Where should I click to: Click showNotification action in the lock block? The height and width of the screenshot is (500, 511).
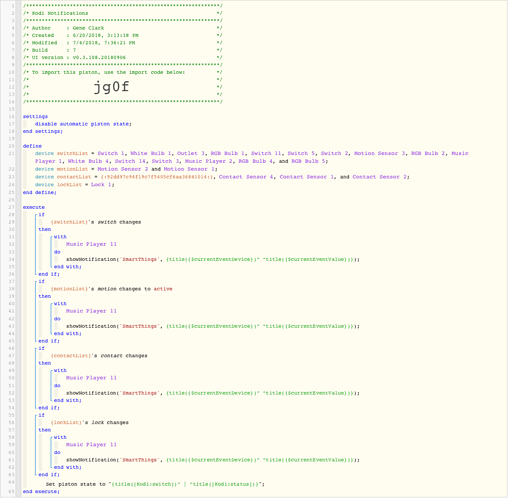213,460
